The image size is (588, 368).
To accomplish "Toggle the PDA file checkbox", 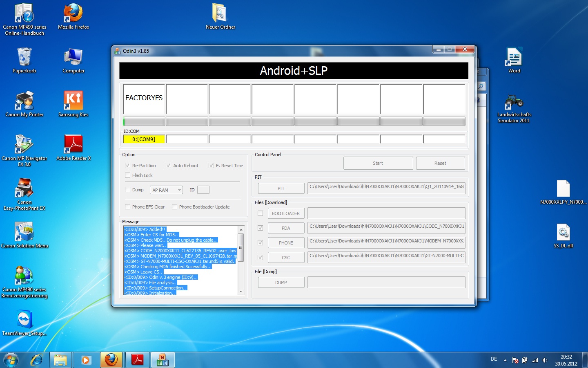I will point(260,228).
